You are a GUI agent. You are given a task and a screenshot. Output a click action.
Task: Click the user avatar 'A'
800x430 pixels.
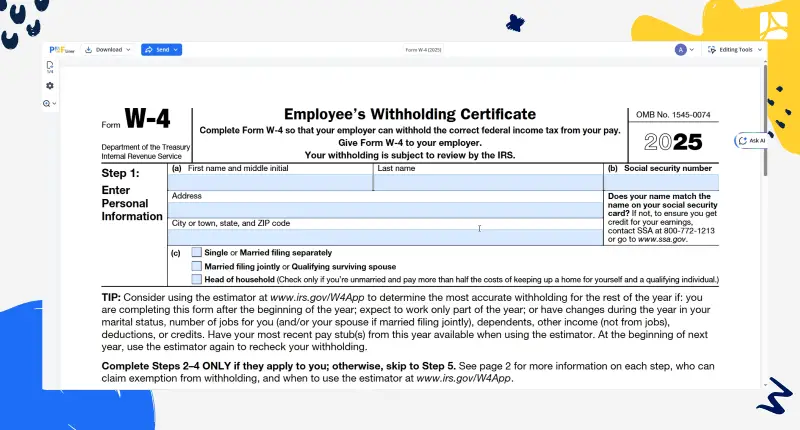[681, 49]
